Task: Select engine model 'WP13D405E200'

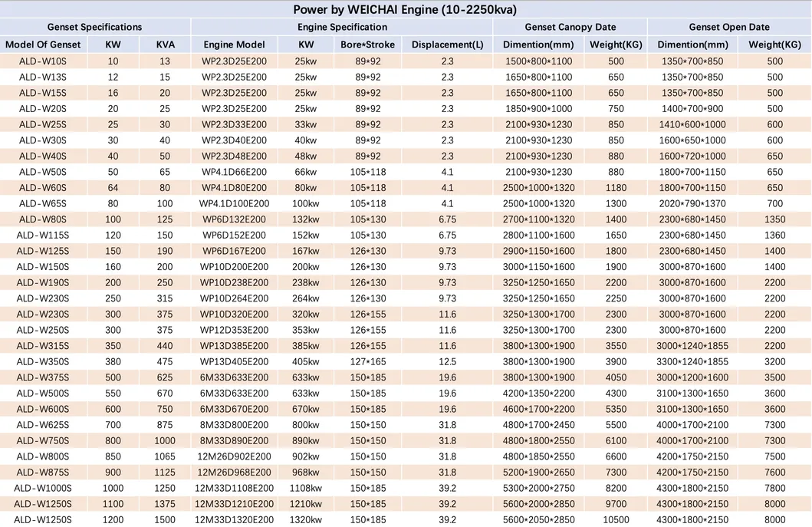Action: click(x=234, y=362)
